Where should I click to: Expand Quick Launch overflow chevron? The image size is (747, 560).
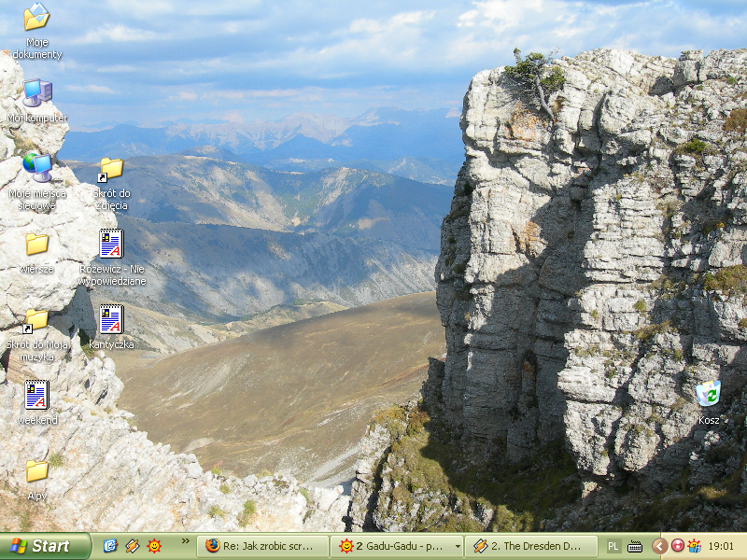185,540
